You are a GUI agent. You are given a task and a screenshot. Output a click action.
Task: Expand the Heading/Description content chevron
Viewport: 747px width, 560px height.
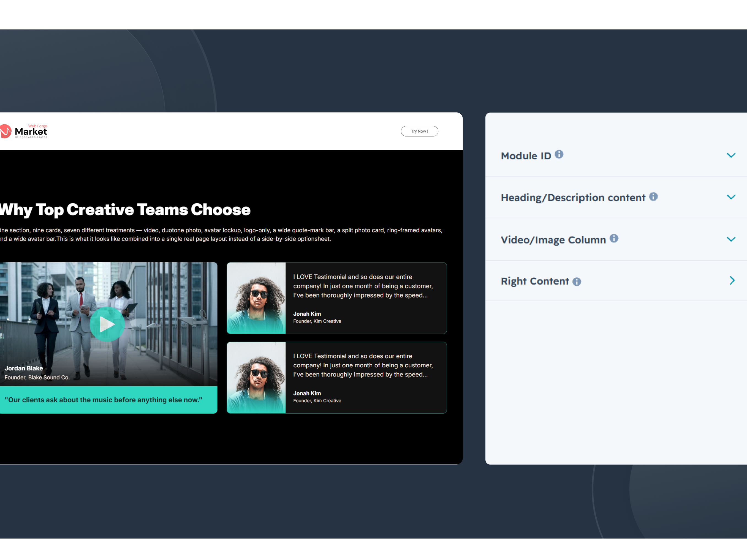click(x=731, y=197)
